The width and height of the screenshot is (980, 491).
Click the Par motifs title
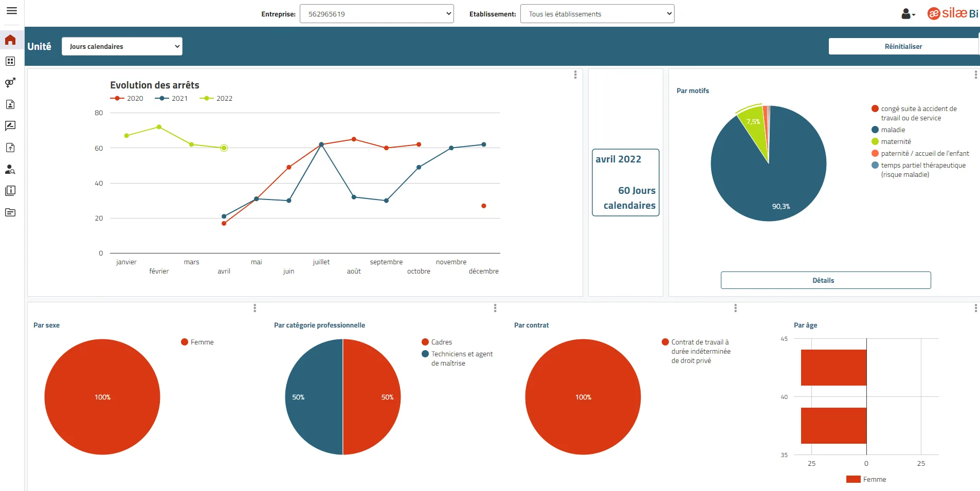(x=693, y=90)
